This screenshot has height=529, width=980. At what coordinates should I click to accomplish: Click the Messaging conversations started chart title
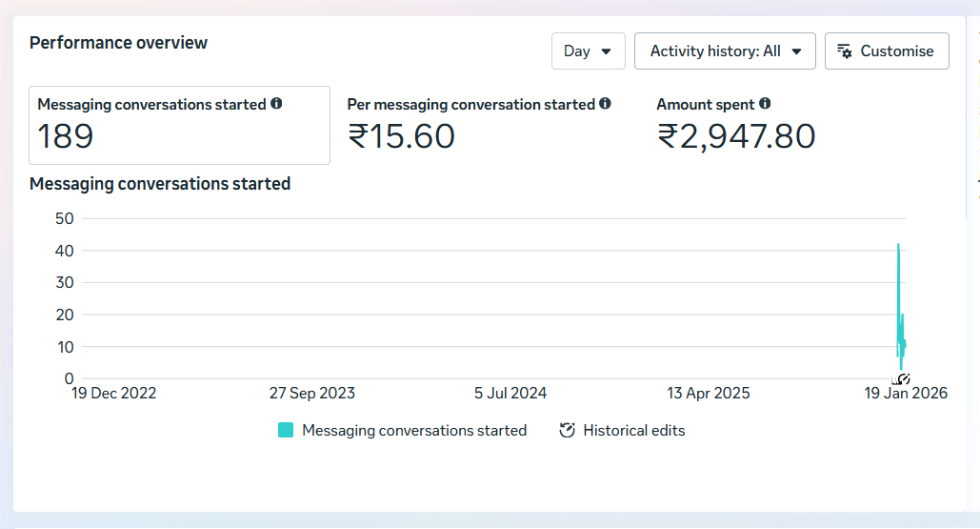160,184
